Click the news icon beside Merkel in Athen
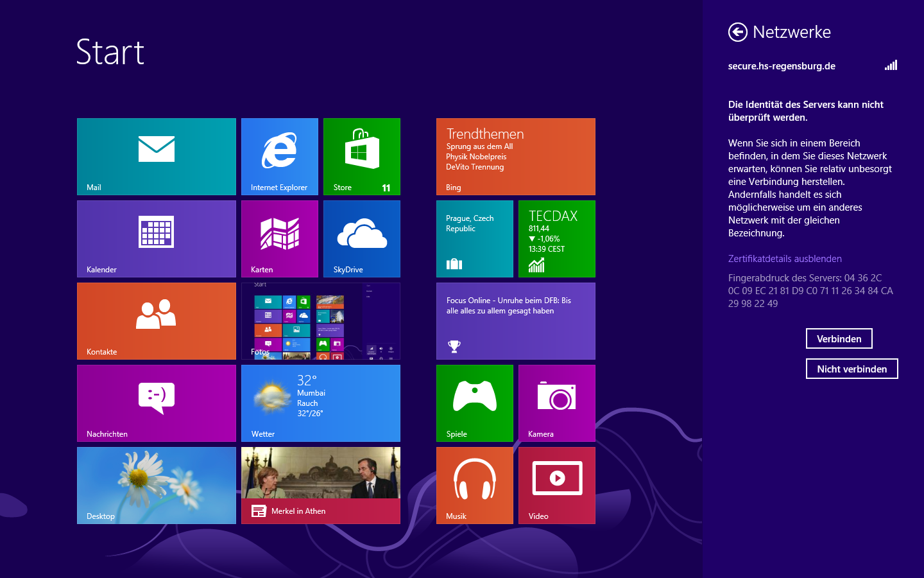The width and height of the screenshot is (924, 578). (259, 511)
